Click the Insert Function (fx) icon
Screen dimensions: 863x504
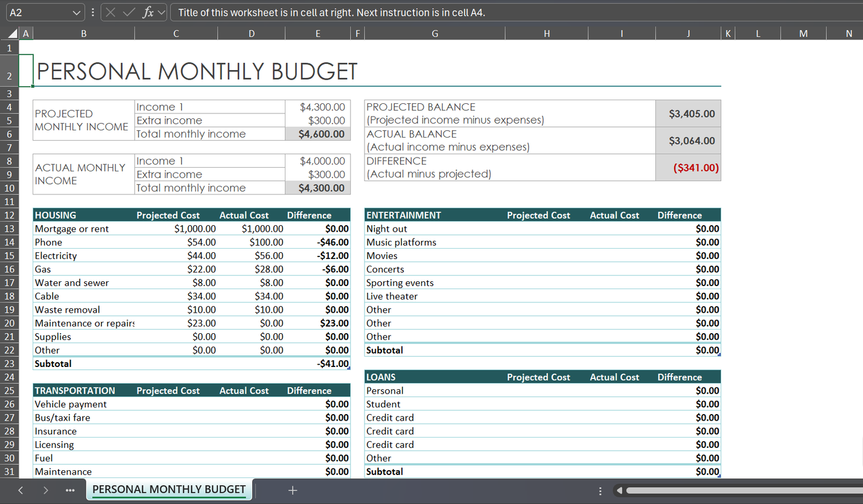148,12
